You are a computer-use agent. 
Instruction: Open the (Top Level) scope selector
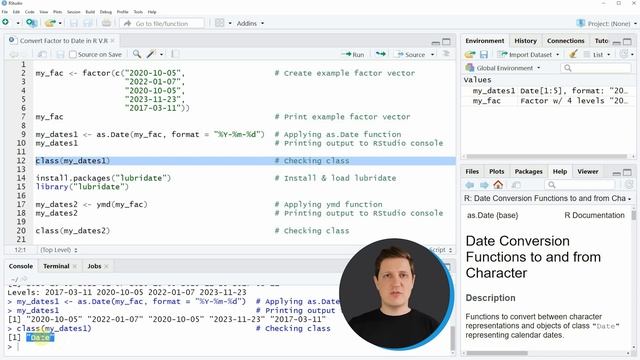tap(58, 250)
